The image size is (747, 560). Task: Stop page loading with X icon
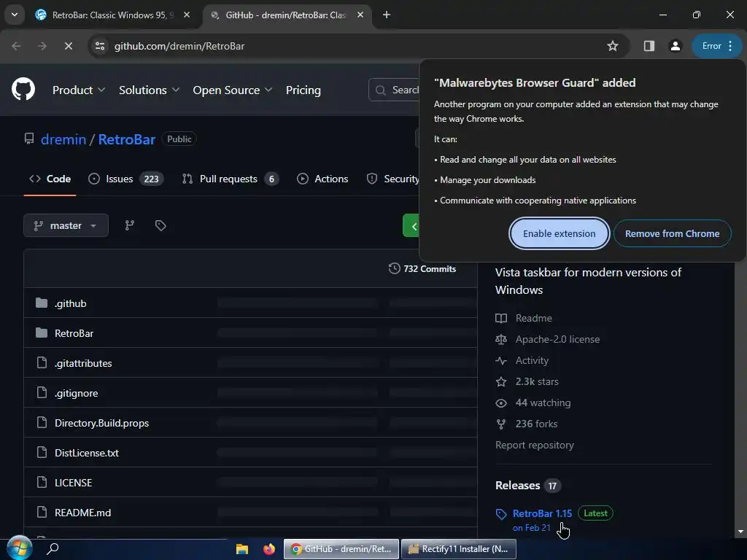pos(68,46)
